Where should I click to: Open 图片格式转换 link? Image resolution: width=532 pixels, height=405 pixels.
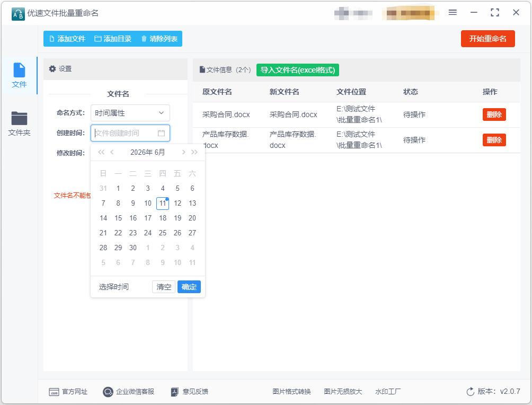point(291,392)
